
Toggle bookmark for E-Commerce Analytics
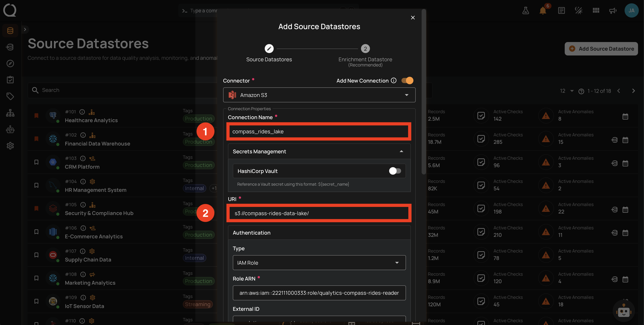[37, 232]
